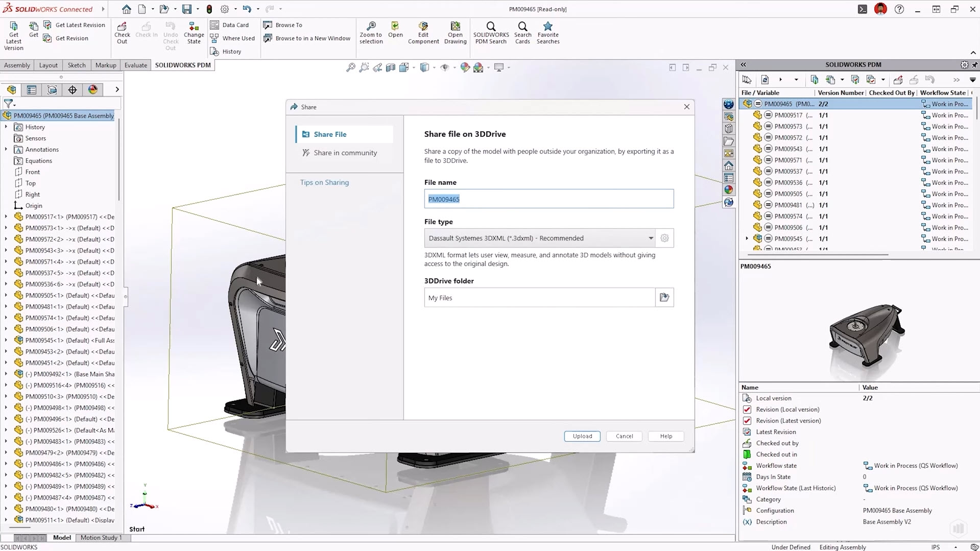
Task: Switch to the Evaluate tab
Action: coord(135,65)
